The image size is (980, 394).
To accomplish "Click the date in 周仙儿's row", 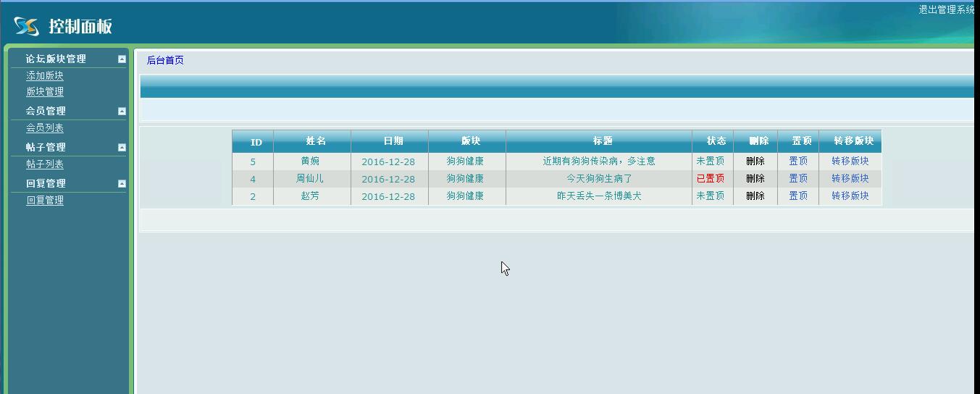I will pos(388,179).
